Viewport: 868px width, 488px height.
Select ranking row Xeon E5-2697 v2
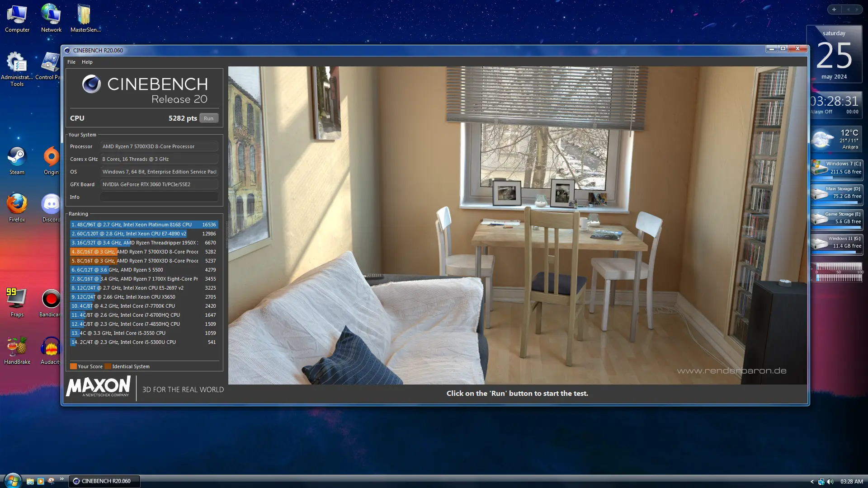click(x=144, y=288)
